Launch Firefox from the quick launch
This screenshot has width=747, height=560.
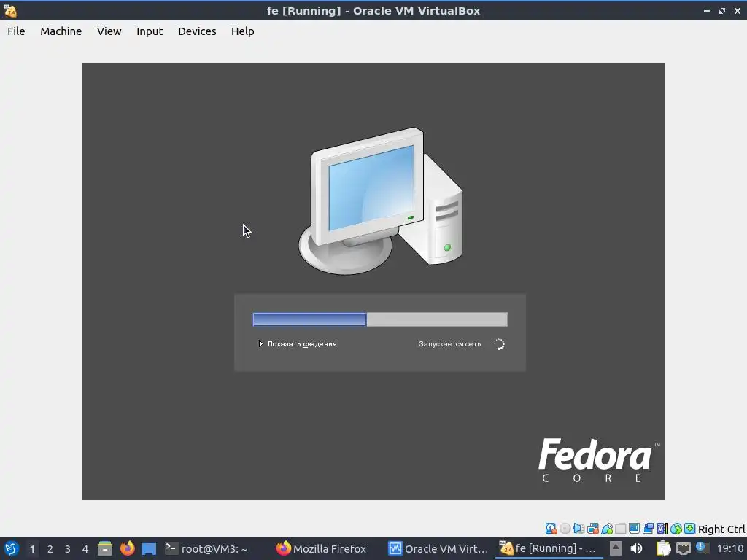[x=127, y=549]
